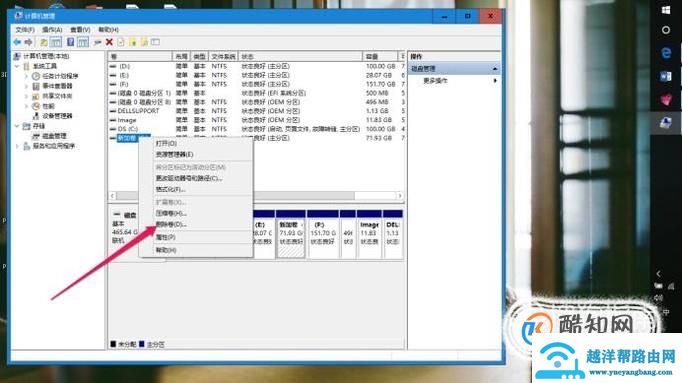The width and height of the screenshot is (682, 383).
Task: Expand the 服务和应用程序 tree node
Action: point(17,146)
